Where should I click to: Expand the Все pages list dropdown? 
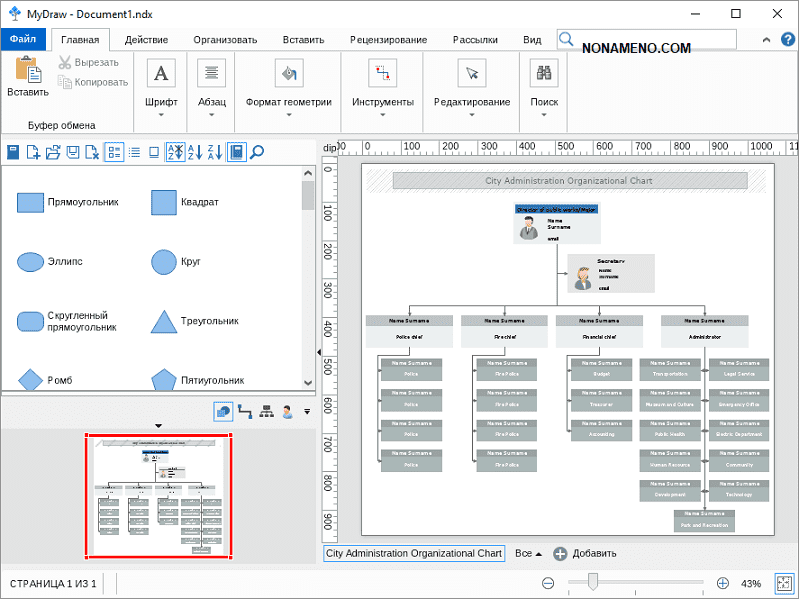coord(528,553)
